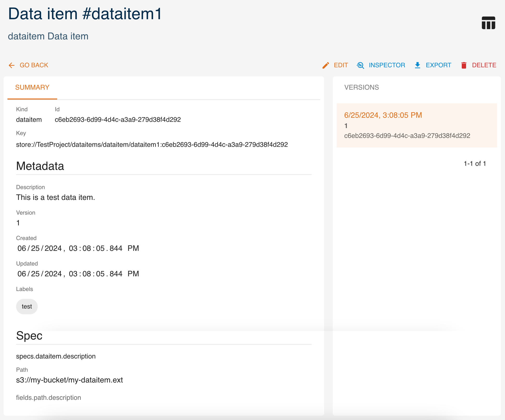
Task: Click the VERSIONS panel heading
Action: coord(361,87)
